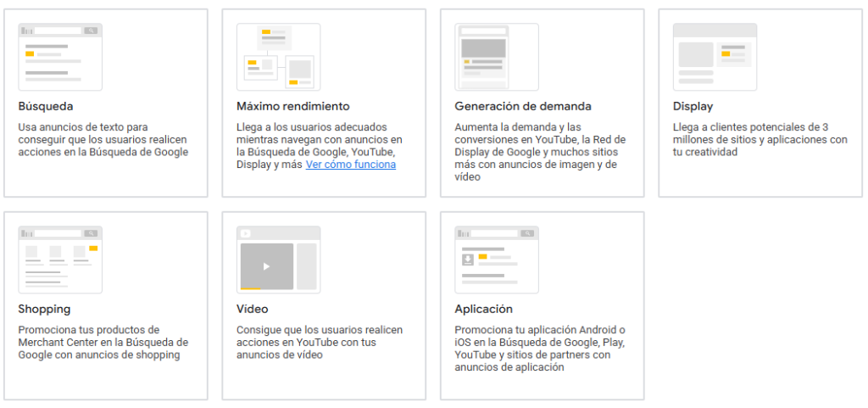
Task: Click description 'Usa anuncios de texto para conseguir'
Action: click(103, 139)
